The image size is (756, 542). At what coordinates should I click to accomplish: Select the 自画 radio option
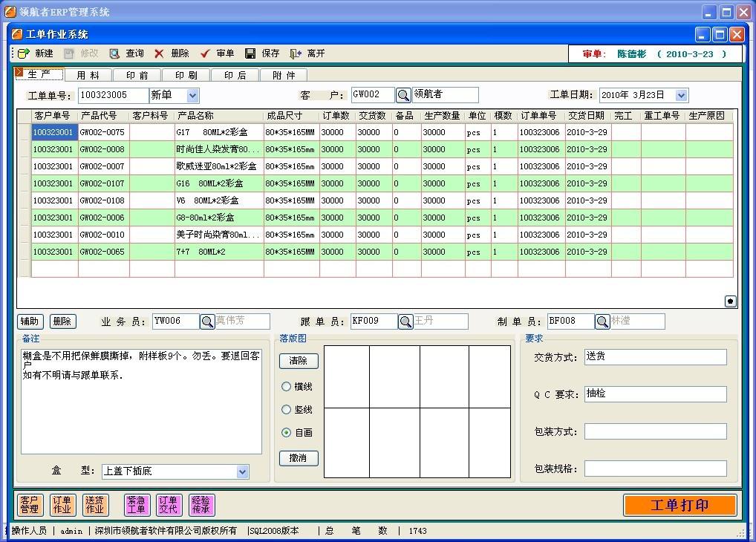(x=286, y=433)
